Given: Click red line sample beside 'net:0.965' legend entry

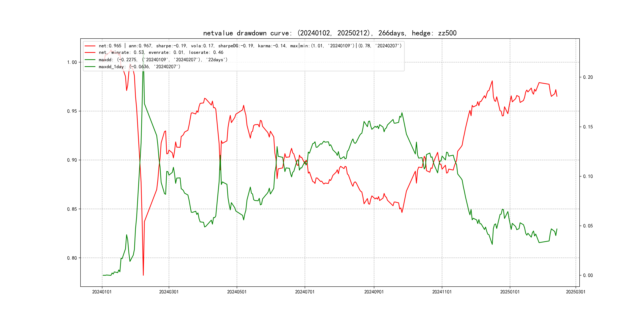Looking at the screenshot, I should pos(90,46).
